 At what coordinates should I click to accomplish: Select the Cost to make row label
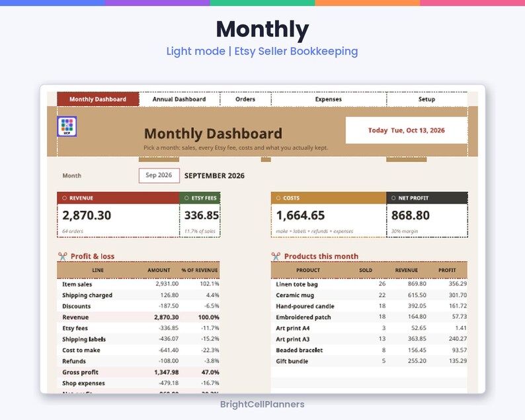point(81,351)
